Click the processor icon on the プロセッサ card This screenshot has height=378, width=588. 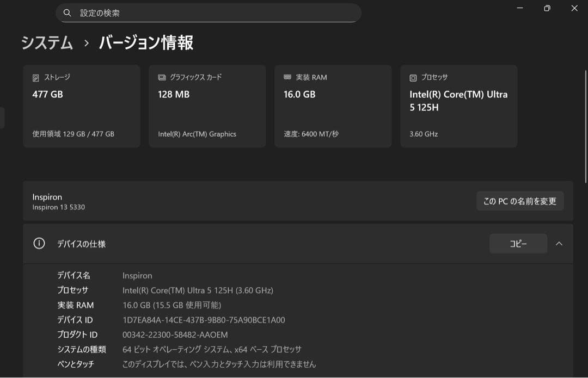coord(413,77)
